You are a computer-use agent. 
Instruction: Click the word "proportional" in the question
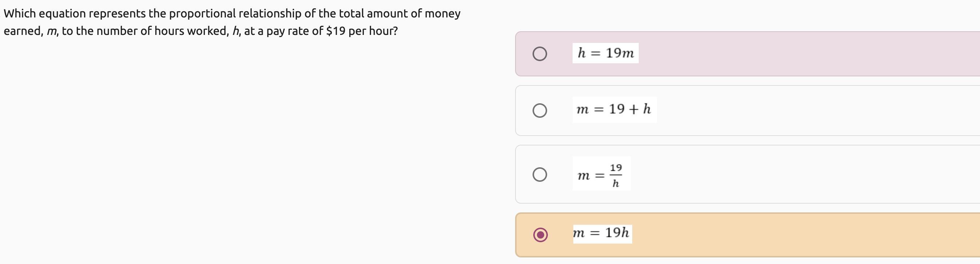pos(202,14)
